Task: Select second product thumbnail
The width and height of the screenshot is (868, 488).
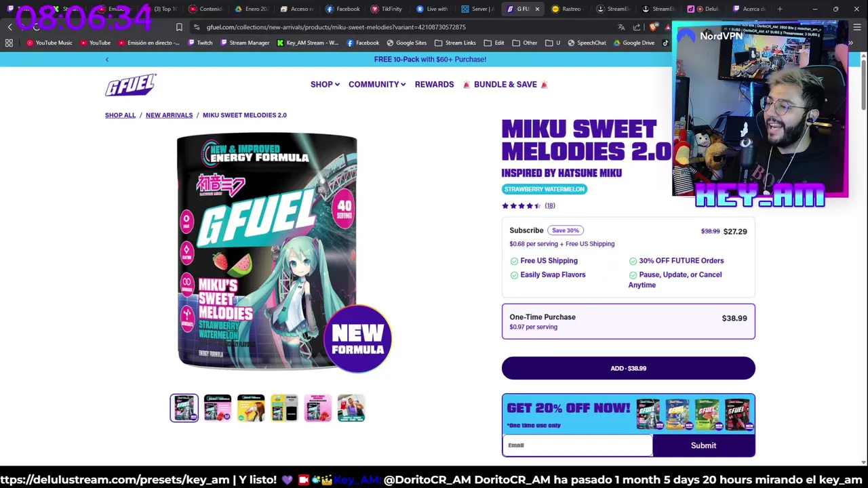Action: 218,408
